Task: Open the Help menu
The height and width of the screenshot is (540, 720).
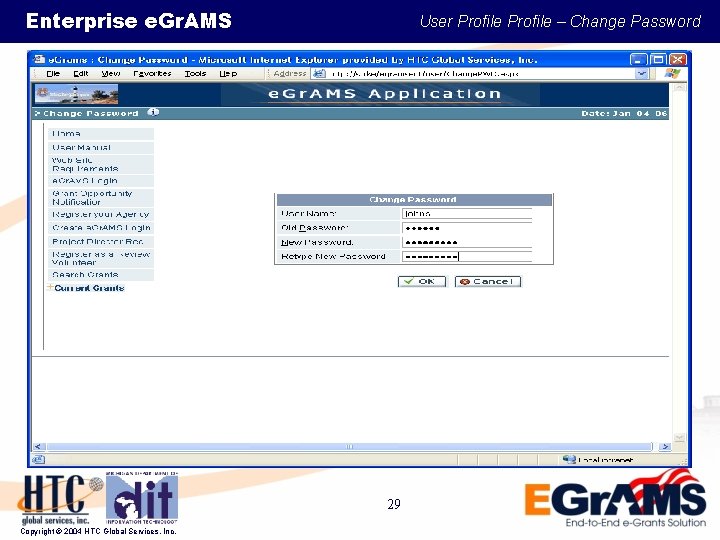Action: [x=228, y=73]
